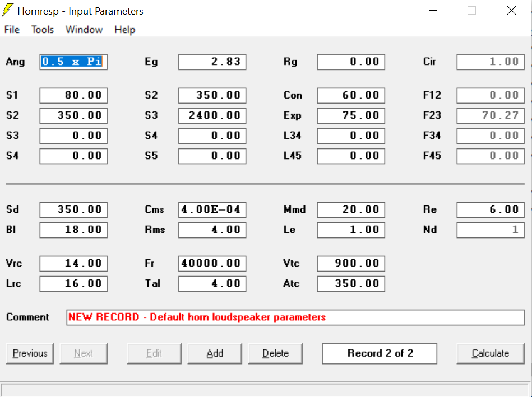The image size is (532, 397).
Task: Go to the Previous record
Action: [x=30, y=354]
